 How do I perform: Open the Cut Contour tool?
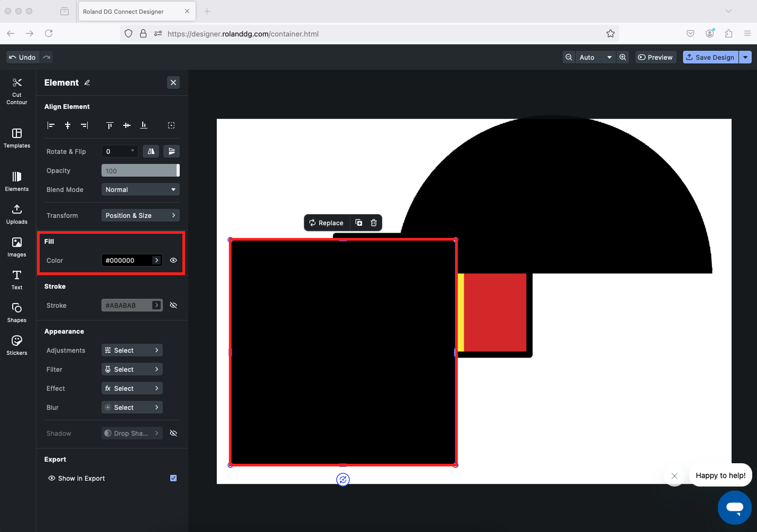(x=17, y=91)
